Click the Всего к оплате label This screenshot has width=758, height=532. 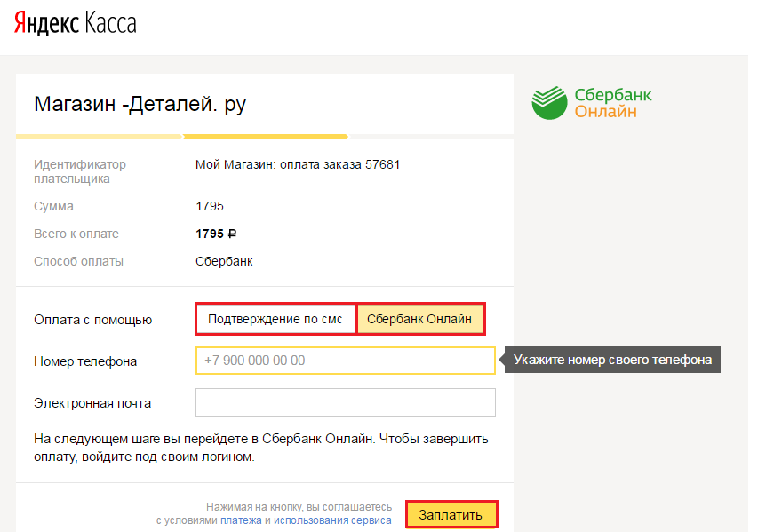[76, 234]
